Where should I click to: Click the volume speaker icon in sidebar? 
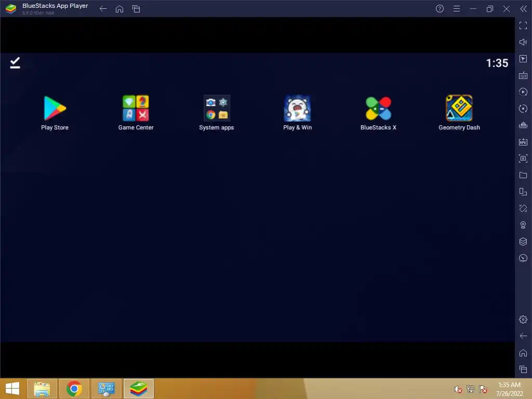click(523, 42)
